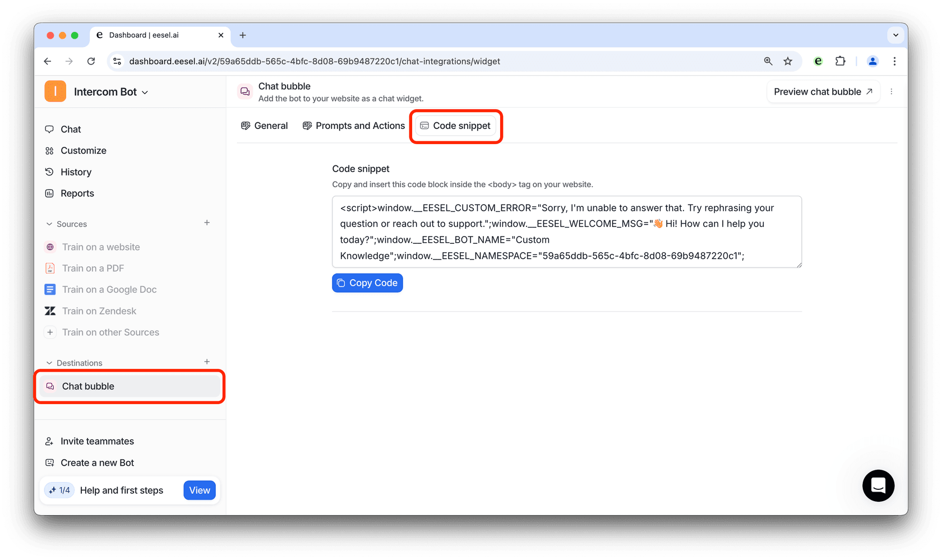The image size is (942, 560).
Task: Switch to the Prompts and Actions tab
Action: 353,126
